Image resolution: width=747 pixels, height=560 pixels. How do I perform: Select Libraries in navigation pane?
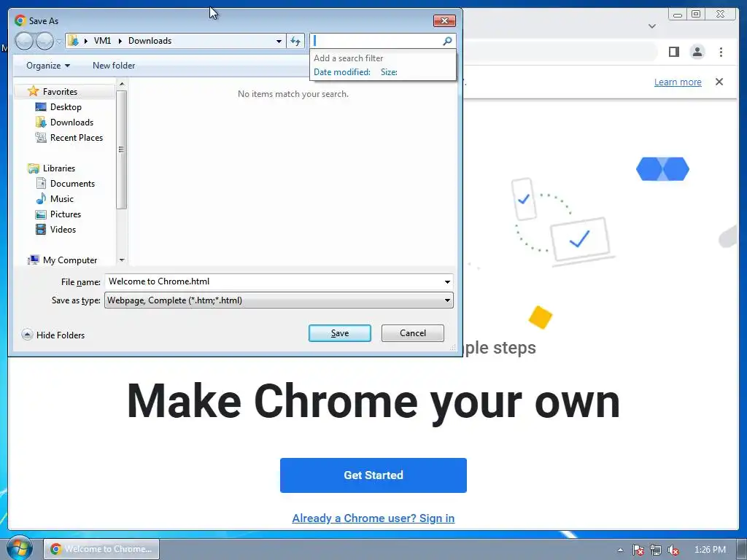click(59, 168)
